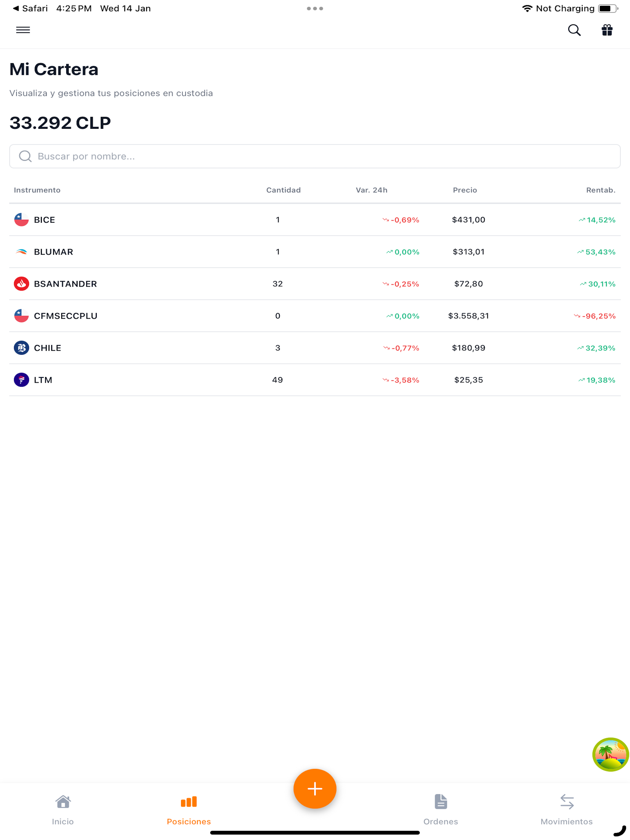Image resolution: width=630 pixels, height=840 pixels.
Task: Tap the BICE Chile flag logo
Action: pos(21,219)
